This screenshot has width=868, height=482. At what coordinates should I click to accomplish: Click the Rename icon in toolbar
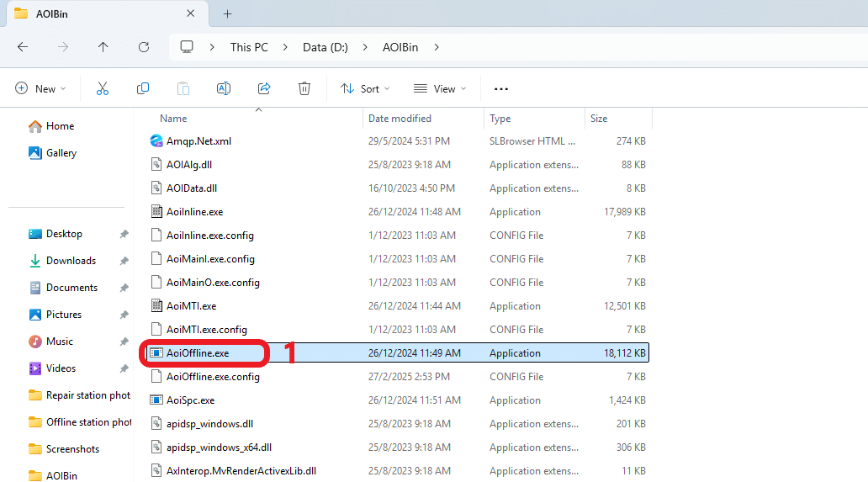coord(224,88)
